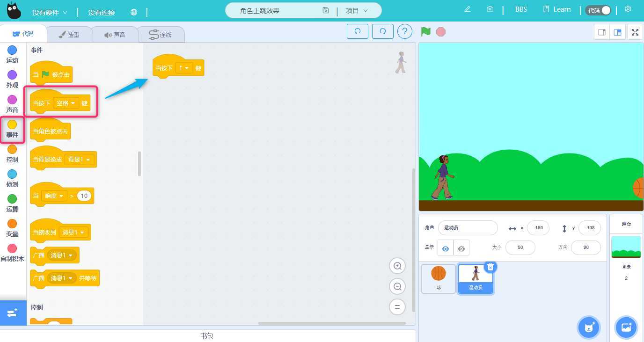Toggle the 代码 switch in header
This screenshot has height=342, width=644.
tap(599, 10)
